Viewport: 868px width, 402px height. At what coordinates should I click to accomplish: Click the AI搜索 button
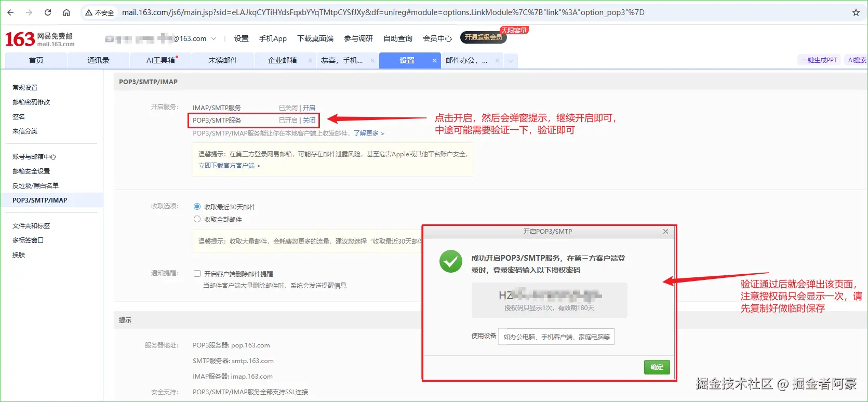click(x=857, y=60)
